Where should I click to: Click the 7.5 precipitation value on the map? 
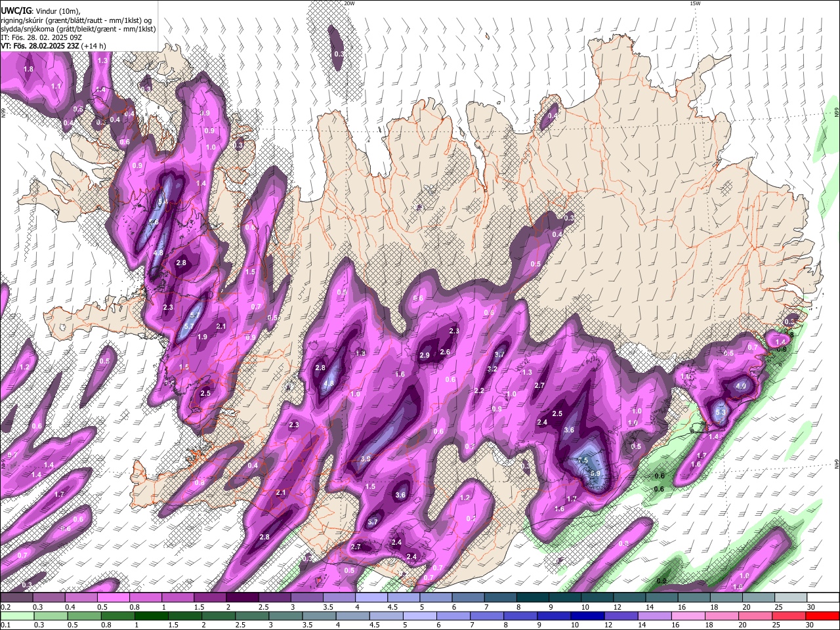point(583,461)
